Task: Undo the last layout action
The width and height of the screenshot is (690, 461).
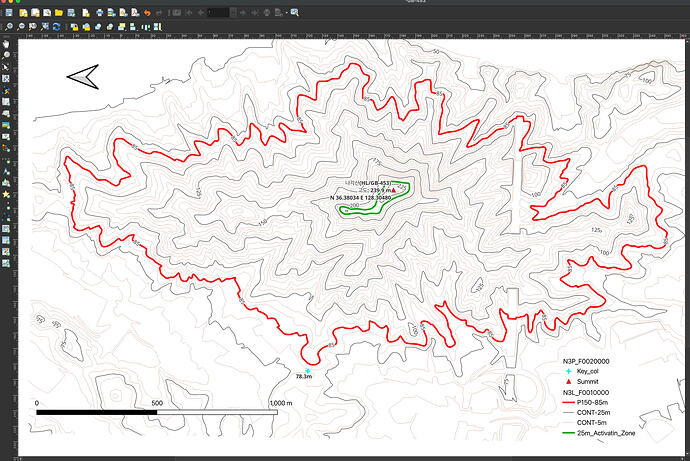Action: coord(147,13)
